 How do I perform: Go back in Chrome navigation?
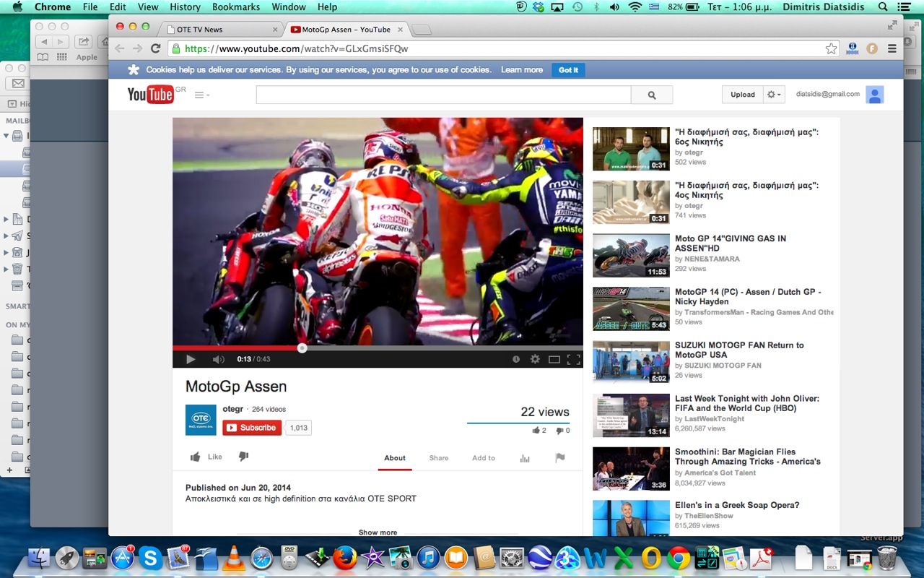point(119,48)
